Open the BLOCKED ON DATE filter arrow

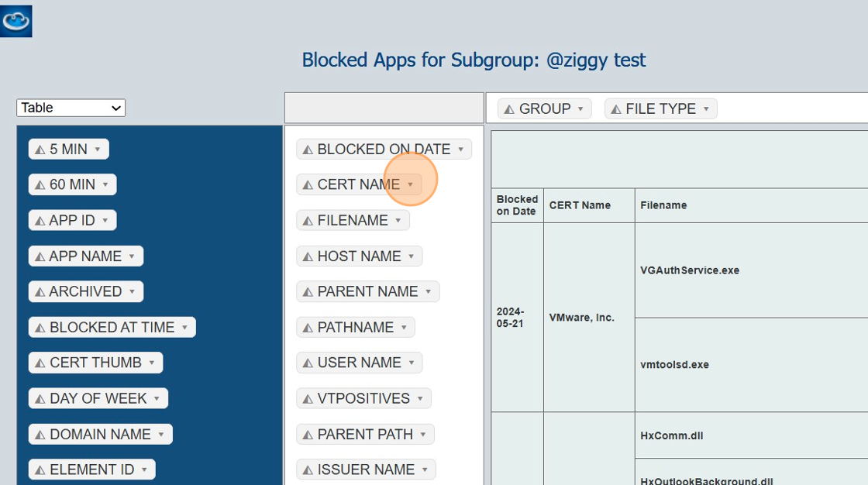coord(460,150)
